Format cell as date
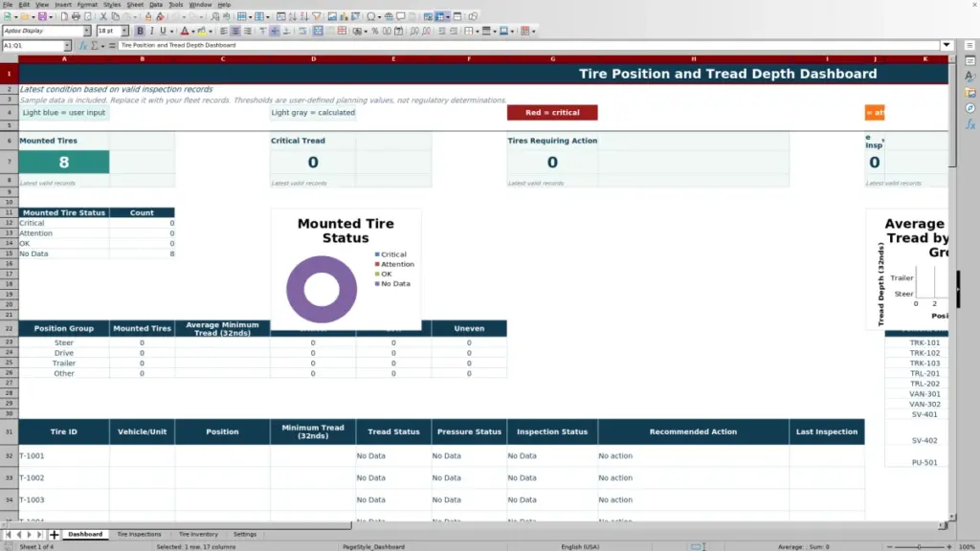Screen dimensions: 980x551 click(399, 31)
